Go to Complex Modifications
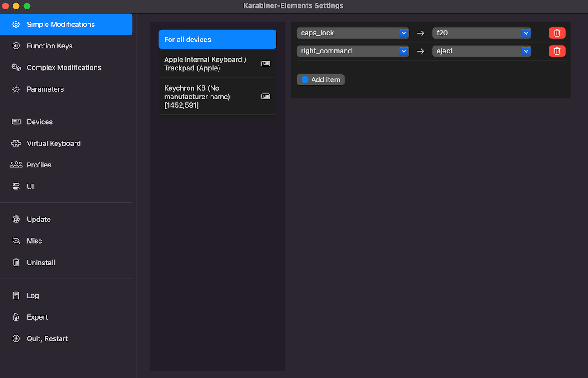Screen dimensions: 588x378 tap(66, 67)
